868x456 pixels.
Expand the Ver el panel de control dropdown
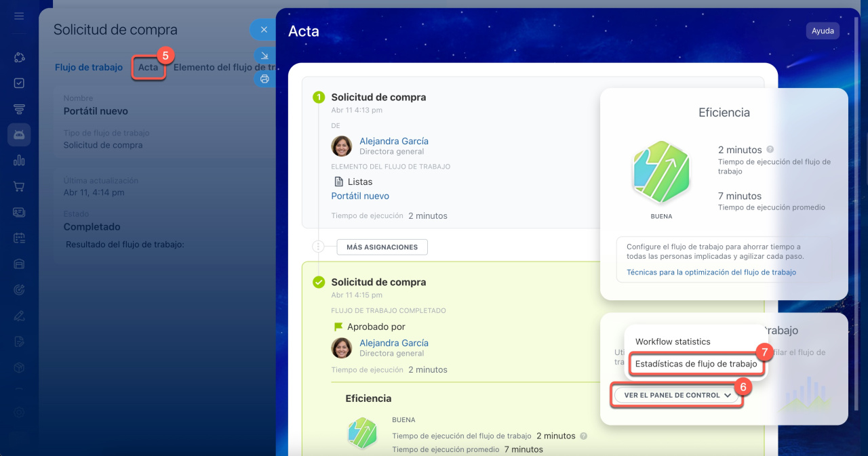click(x=677, y=395)
